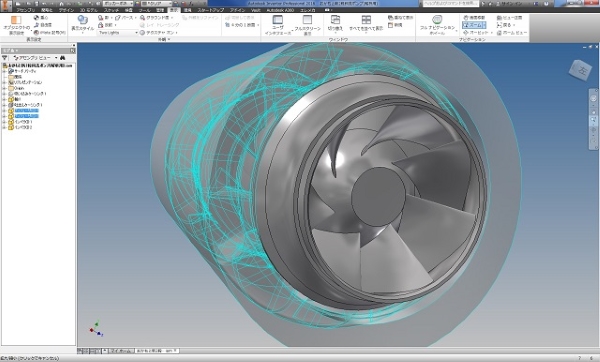Viewport: 600px width, 362px height.
Task: Expand the Origin folder in model tree
Action: click(5, 88)
